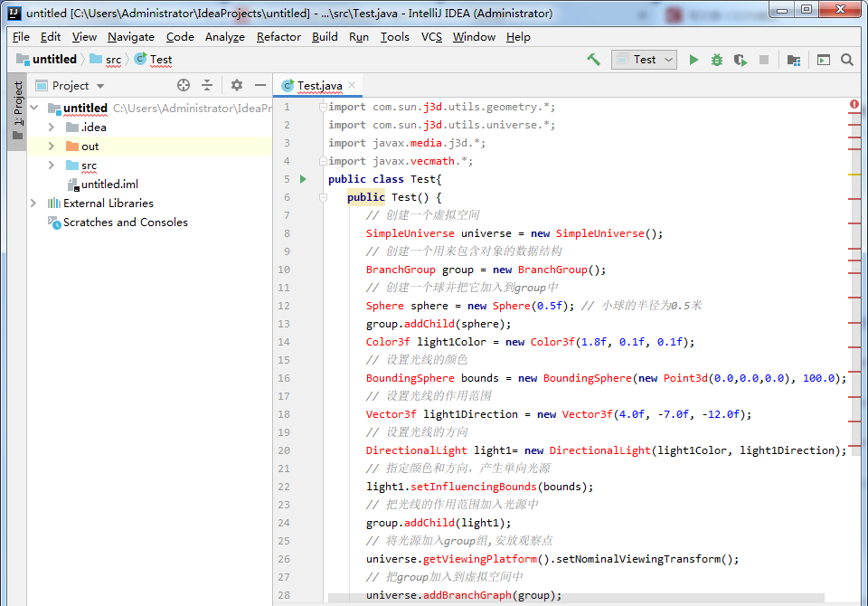The image size is (868, 606).
Task: Collapse all nodes in Project view
Action: [x=207, y=85]
